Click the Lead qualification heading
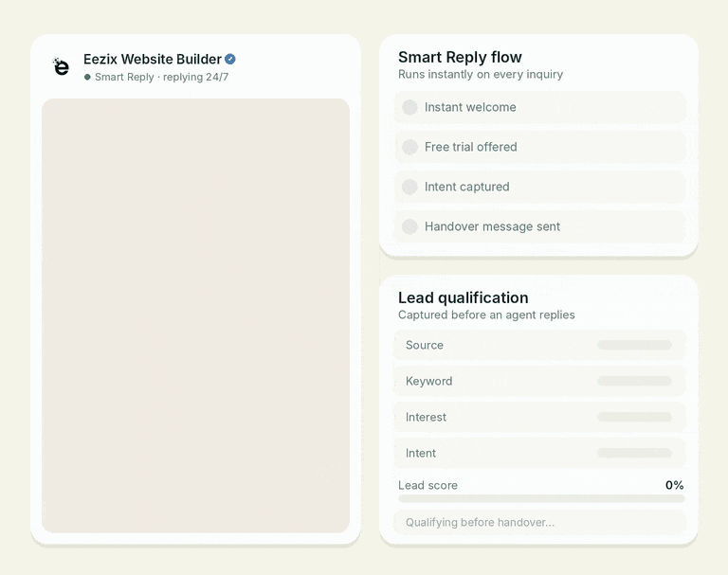This screenshot has width=728, height=575. click(464, 297)
